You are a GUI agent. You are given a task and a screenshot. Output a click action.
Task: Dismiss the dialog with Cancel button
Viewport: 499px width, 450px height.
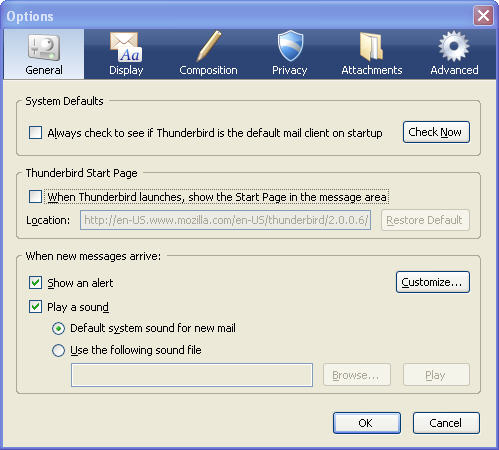(x=446, y=423)
